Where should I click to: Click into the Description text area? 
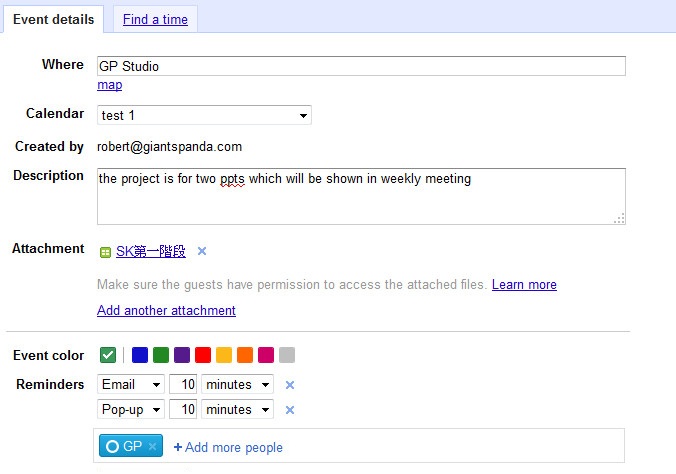361,196
